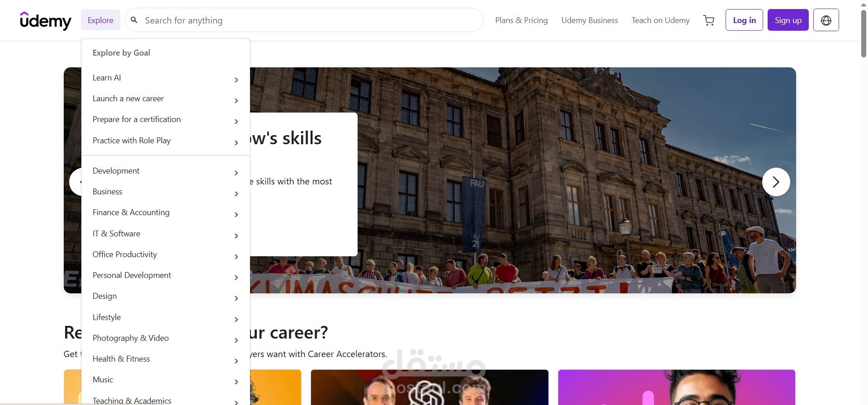868x405 pixels.
Task: Open Udemy Business link
Action: pyautogui.click(x=590, y=20)
